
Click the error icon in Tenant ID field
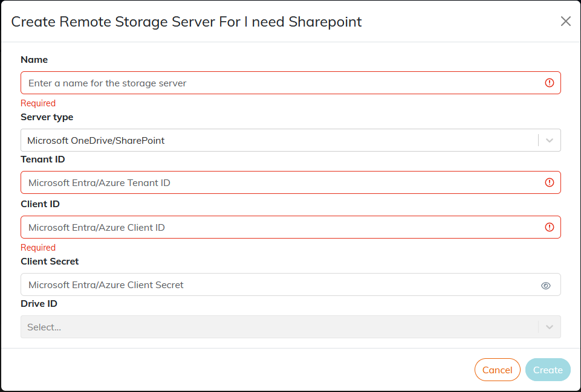(549, 182)
